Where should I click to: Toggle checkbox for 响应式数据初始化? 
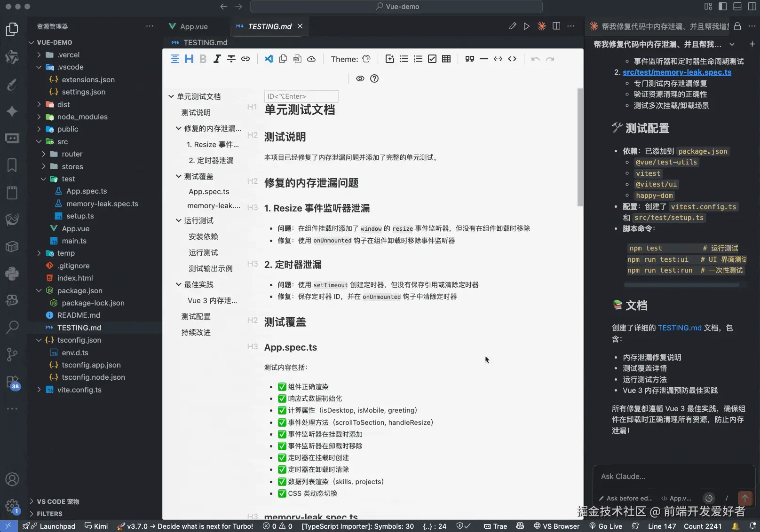(282, 399)
